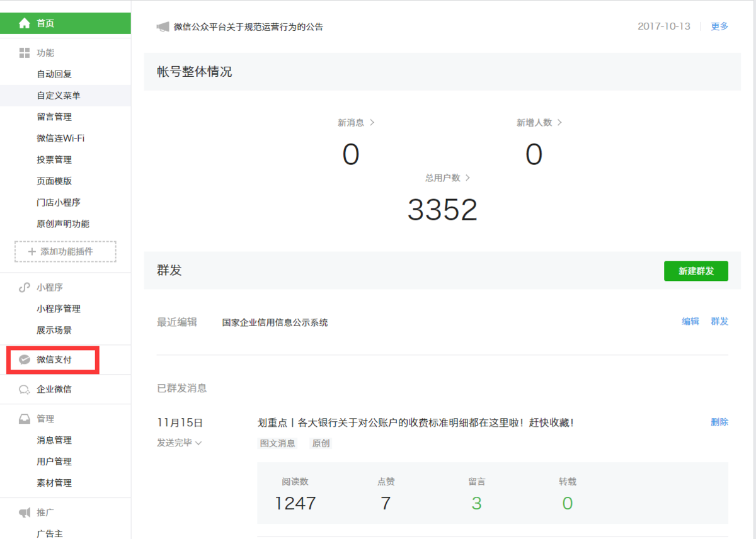Image resolution: width=756 pixels, height=539 pixels.
Task: Open 素材管理
Action: 54,483
